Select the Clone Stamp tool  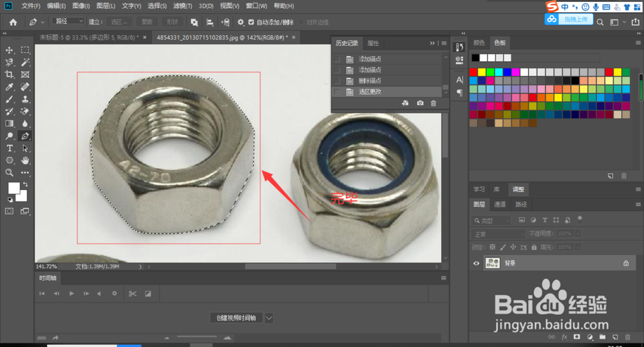(25, 99)
